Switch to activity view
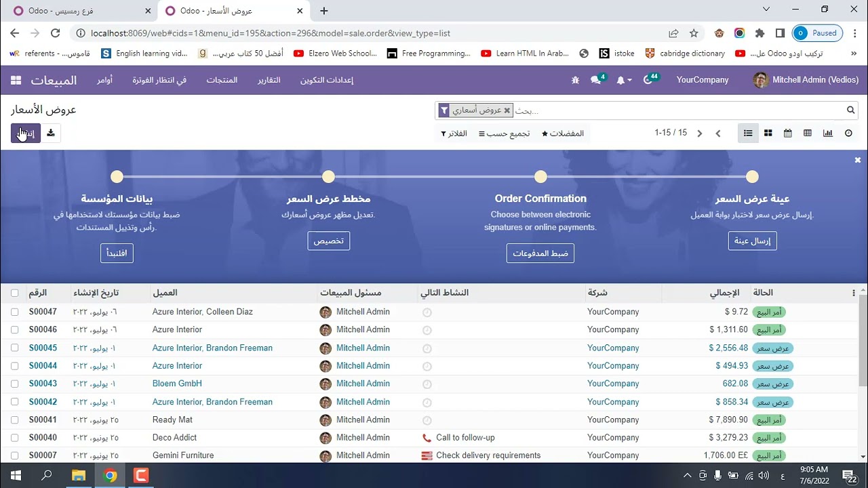 (848, 133)
